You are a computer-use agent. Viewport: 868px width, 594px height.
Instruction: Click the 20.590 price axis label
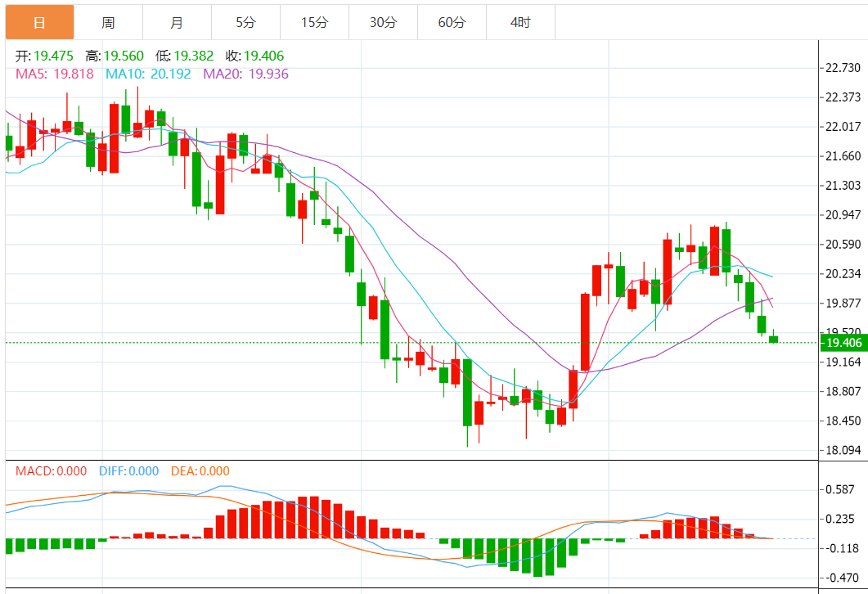point(843,244)
